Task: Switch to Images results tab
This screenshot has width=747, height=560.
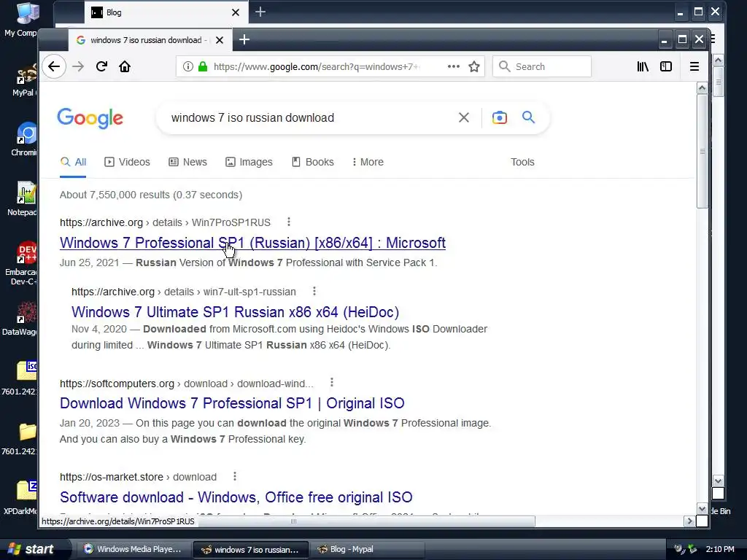Action: point(249,162)
